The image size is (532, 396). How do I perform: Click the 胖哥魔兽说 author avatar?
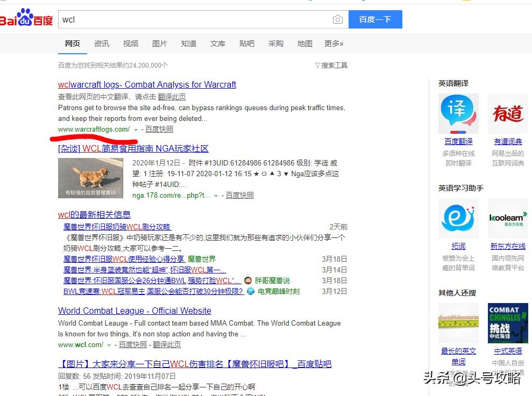pos(248,280)
